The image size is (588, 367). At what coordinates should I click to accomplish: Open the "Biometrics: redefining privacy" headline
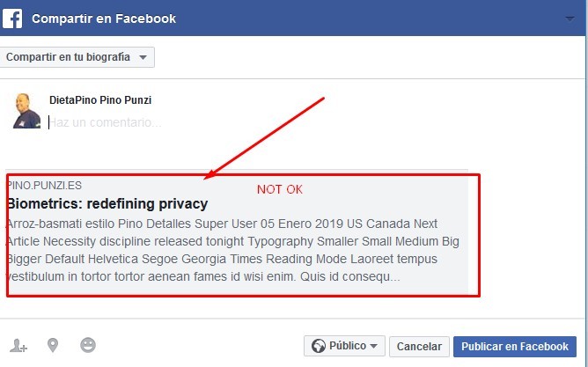pyautogui.click(x=107, y=203)
